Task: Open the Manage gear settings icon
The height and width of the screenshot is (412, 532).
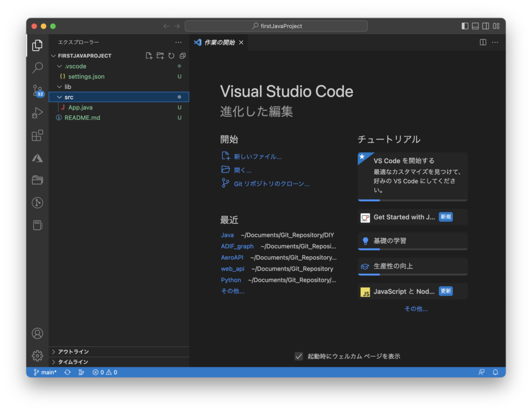Action: pyautogui.click(x=37, y=355)
